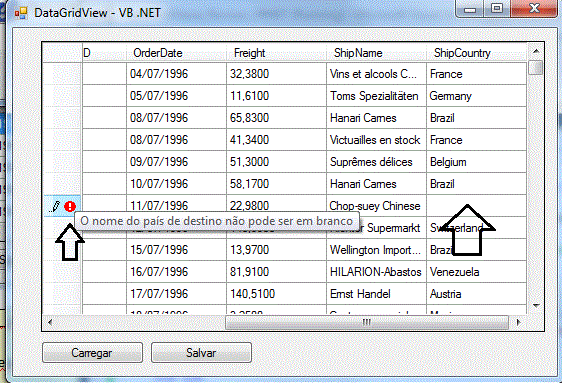Select Brazil country in the 10/07/1996 row
Image resolution: width=562 pixels, height=383 pixels.
tap(476, 184)
